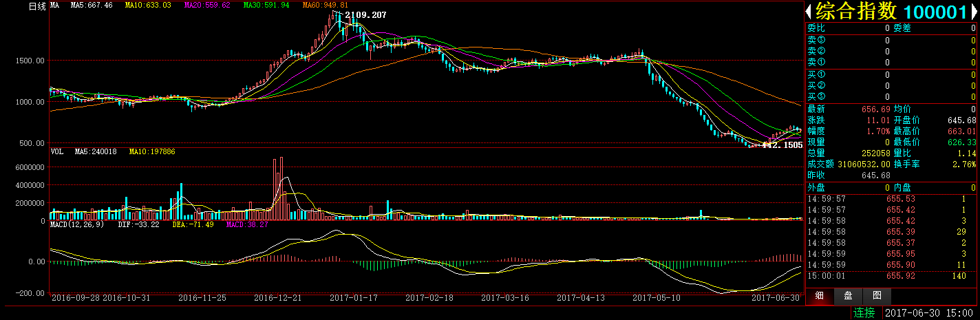Select the VOL indicator label
The height and width of the screenshot is (320, 980).
(x=57, y=151)
